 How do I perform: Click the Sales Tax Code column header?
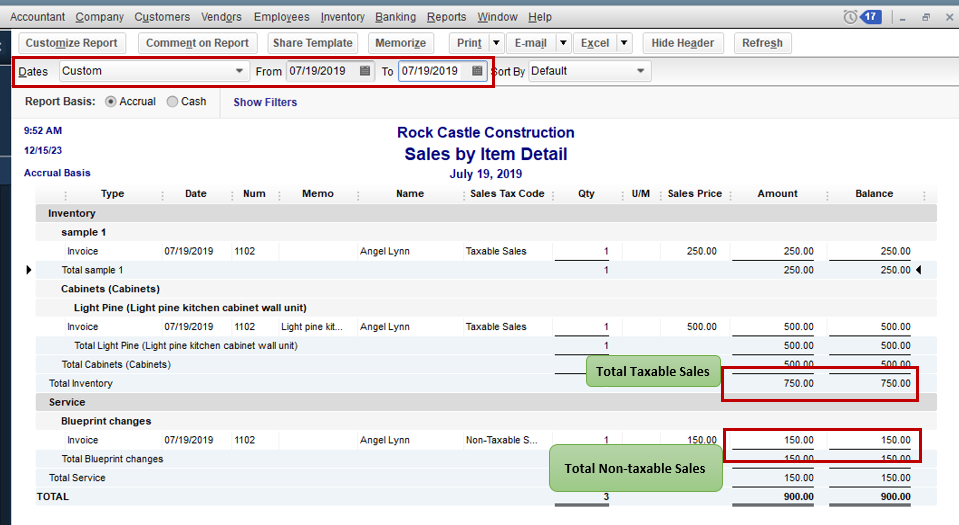click(x=507, y=193)
